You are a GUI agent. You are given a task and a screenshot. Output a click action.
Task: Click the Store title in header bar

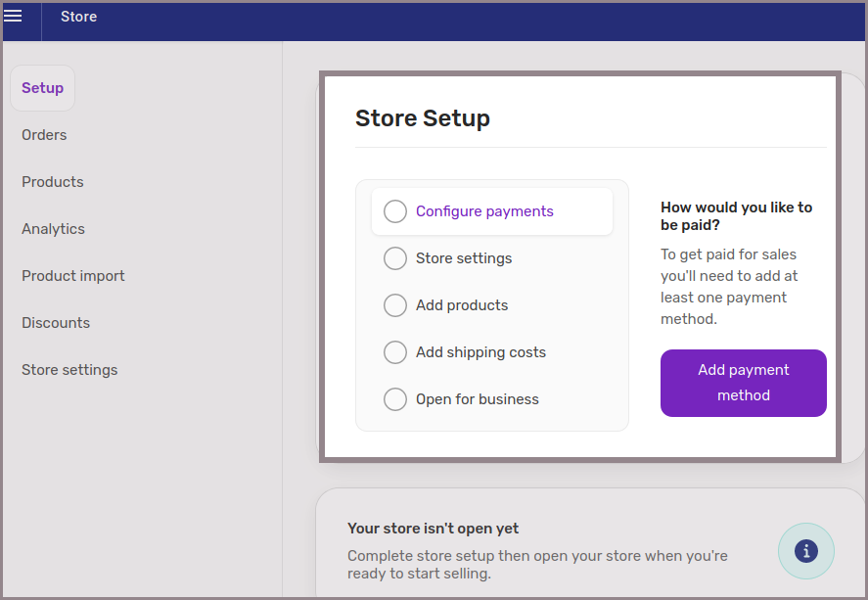pyautogui.click(x=78, y=17)
